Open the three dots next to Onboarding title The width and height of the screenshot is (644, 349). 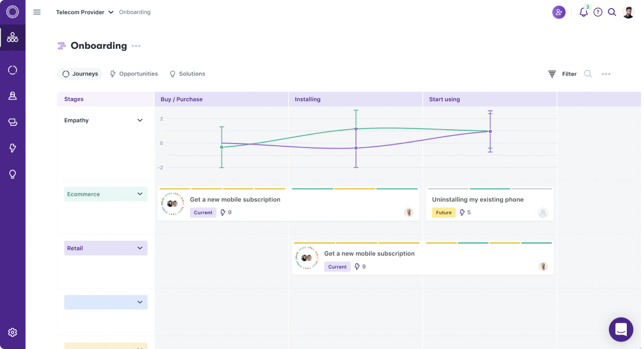click(136, 46)
